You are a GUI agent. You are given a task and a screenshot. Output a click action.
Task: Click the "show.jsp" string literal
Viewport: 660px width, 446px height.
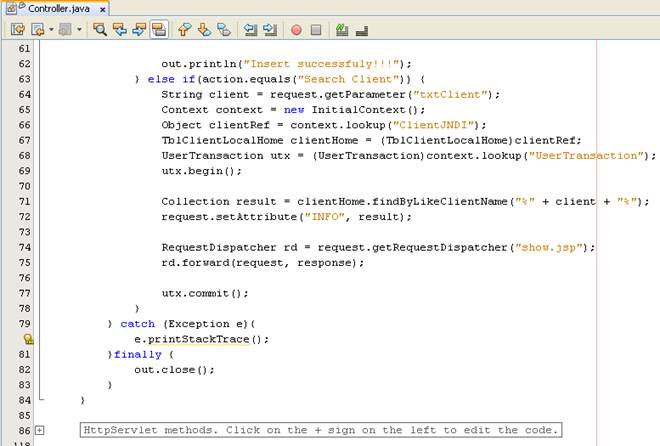coord(549,247)
